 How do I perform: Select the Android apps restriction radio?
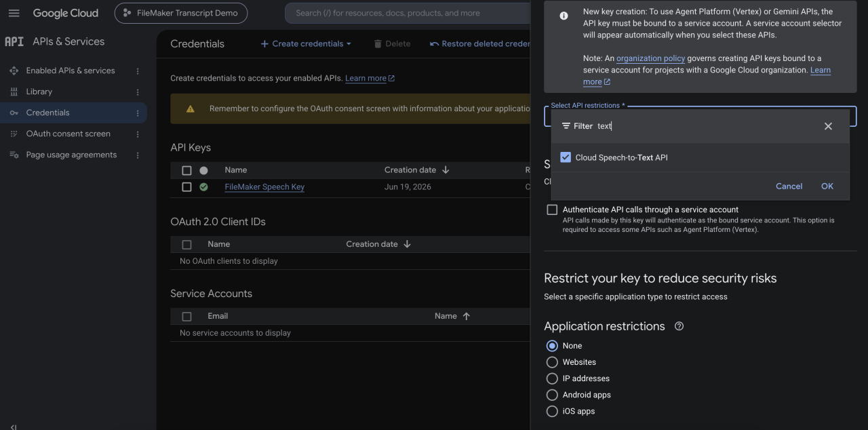click(552, 395)
